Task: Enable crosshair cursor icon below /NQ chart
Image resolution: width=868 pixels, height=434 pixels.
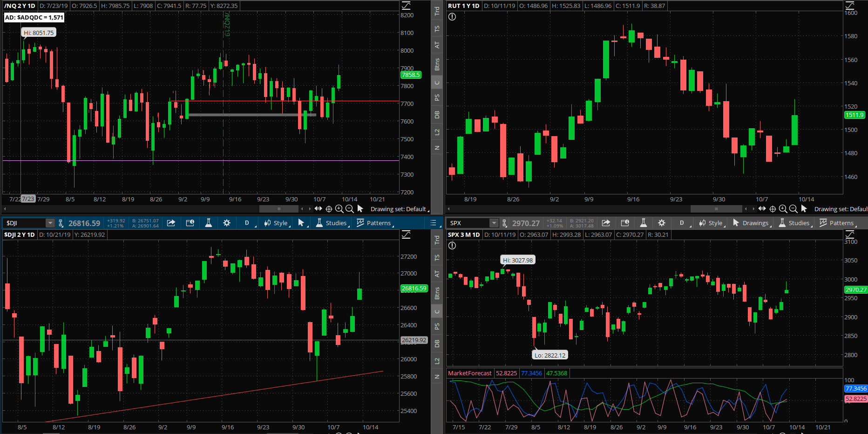Action: tap(329, 209)
